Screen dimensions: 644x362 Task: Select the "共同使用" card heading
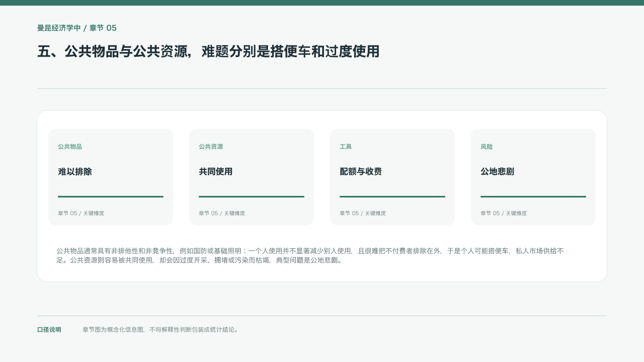[216, 172]
